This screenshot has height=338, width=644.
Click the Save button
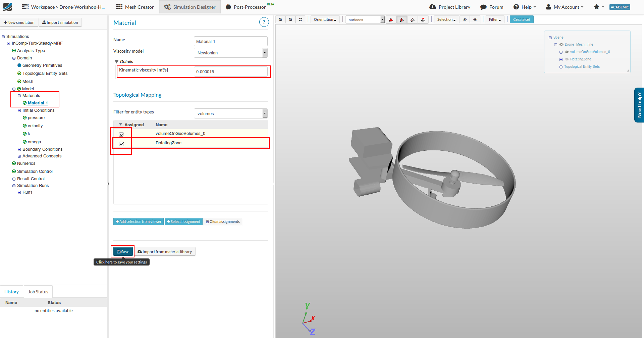(123, 252)
